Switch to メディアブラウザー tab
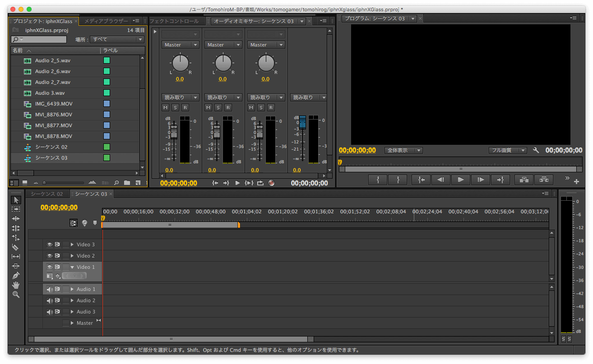This screenshot has height=364, width=593. coord(106,21)
